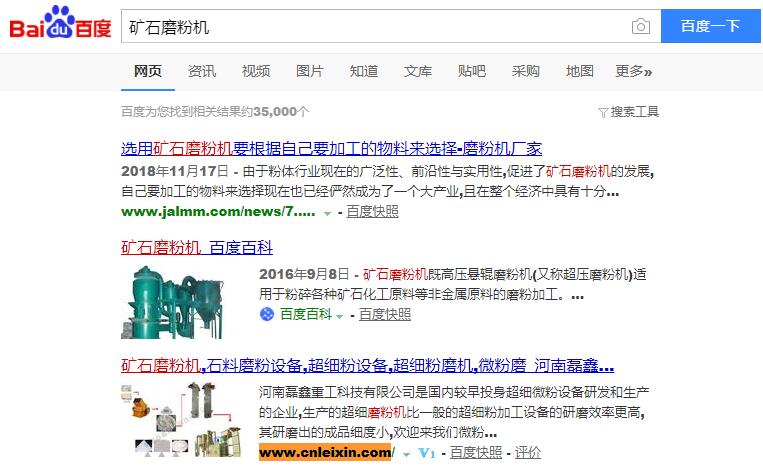Select the 网页 tab
The height and width of the screenshot is (472, 763).
[x=147, y=72]
